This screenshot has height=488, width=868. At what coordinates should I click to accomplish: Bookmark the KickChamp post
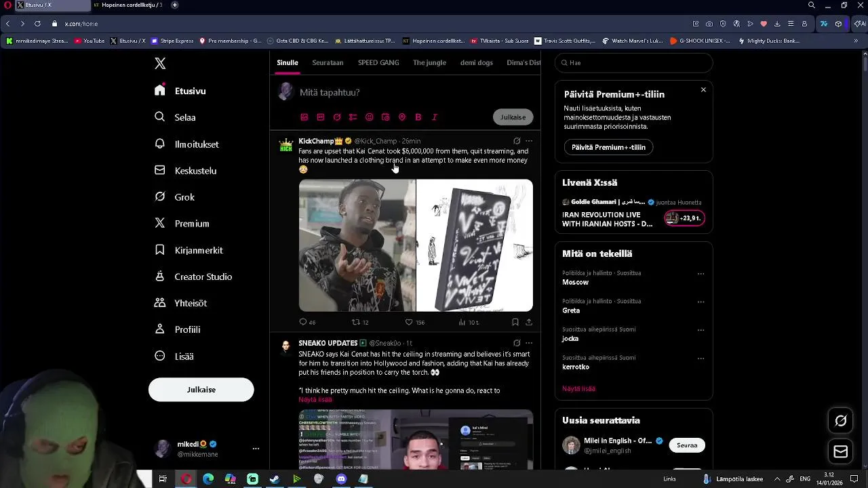[x=515, y=322]
